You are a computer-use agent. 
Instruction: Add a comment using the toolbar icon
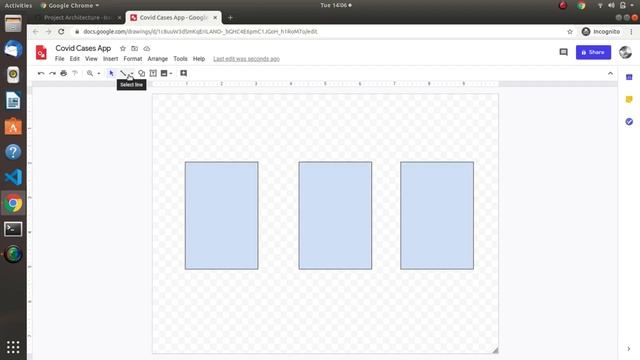(x=184, y=73)
